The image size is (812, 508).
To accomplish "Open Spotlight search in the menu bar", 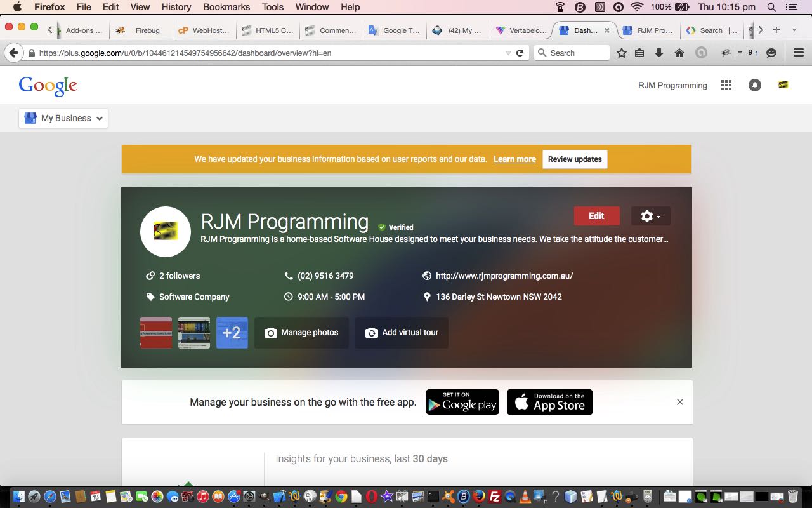I will (x=772, y=7).
